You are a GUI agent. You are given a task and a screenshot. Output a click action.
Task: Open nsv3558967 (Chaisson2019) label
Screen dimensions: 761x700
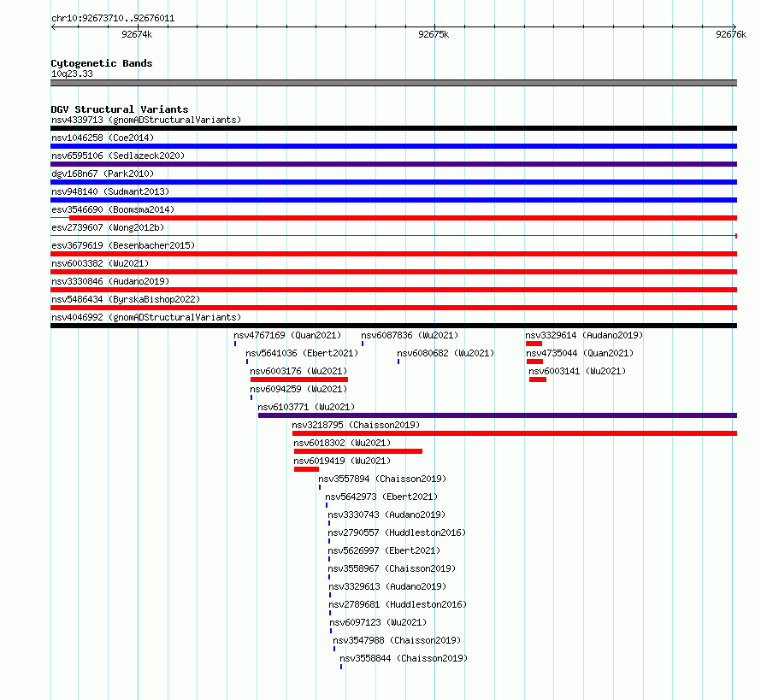tap(392, 568)
